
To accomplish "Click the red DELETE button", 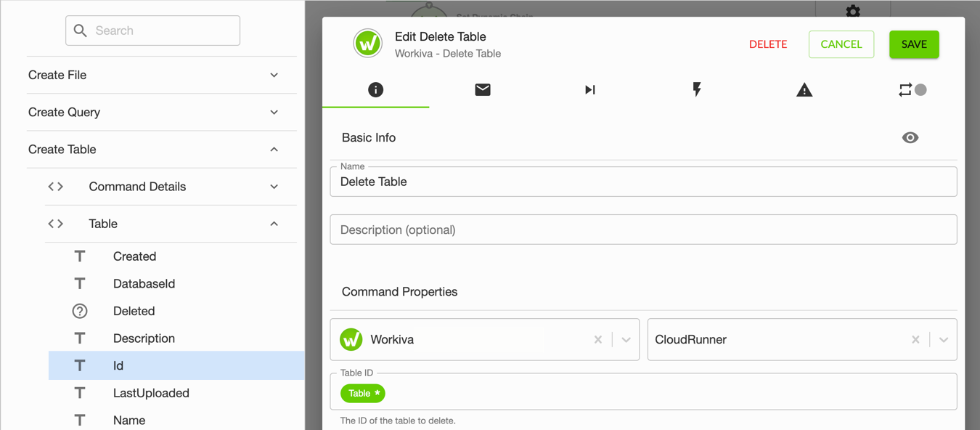I will (x=768, y=44).
